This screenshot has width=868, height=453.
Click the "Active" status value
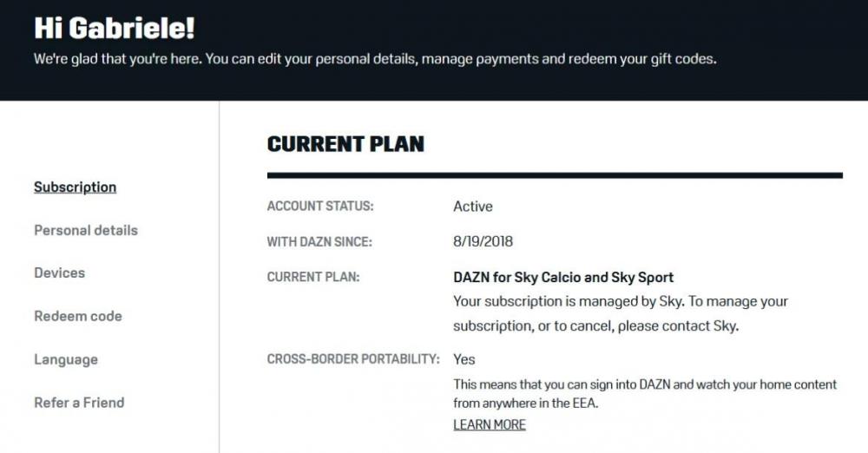473,207
